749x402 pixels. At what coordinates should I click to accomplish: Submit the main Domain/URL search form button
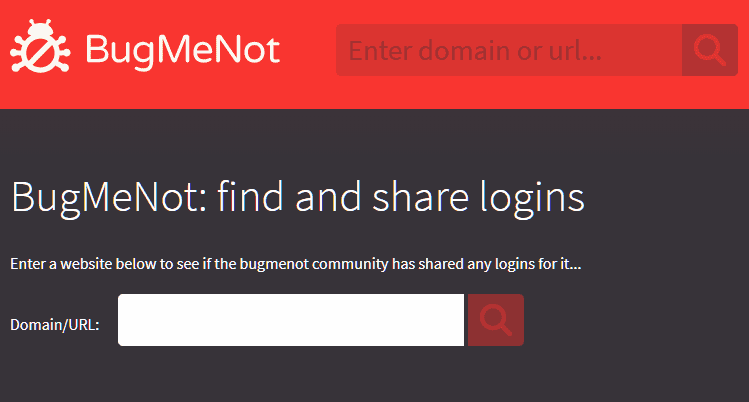click(496, 320)
